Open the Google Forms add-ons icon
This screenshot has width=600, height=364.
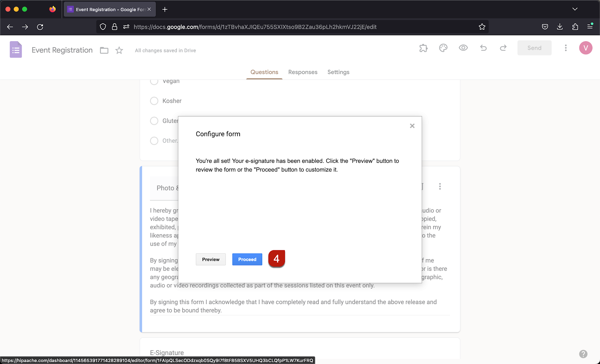pos(423,48)
